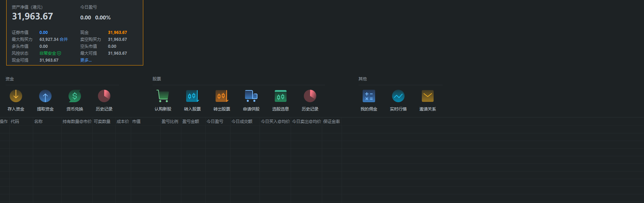The width and height of the screenshot is (644, 203).
Task: Click the 股票 section heading
Action: coord(157,79)
